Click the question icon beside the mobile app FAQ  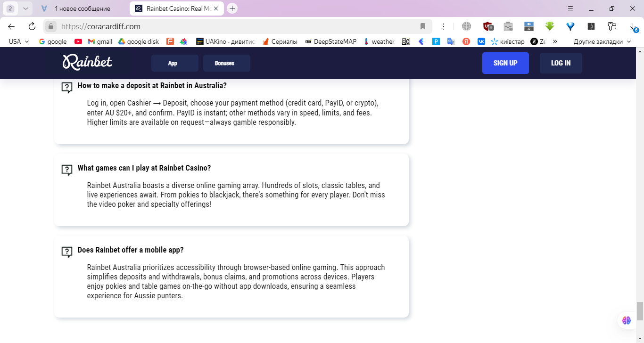pyautogui.click(x=67, y=252)
